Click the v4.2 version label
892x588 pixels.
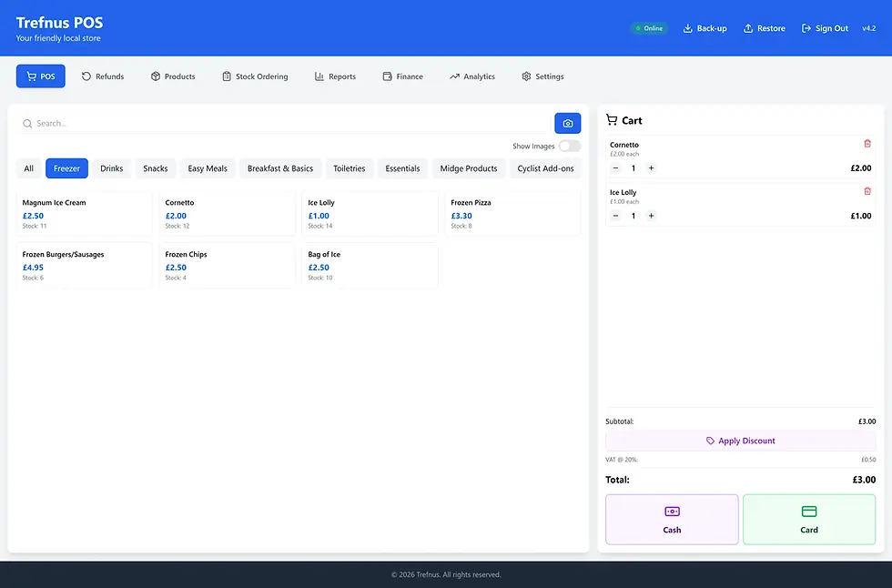point(868,28)
